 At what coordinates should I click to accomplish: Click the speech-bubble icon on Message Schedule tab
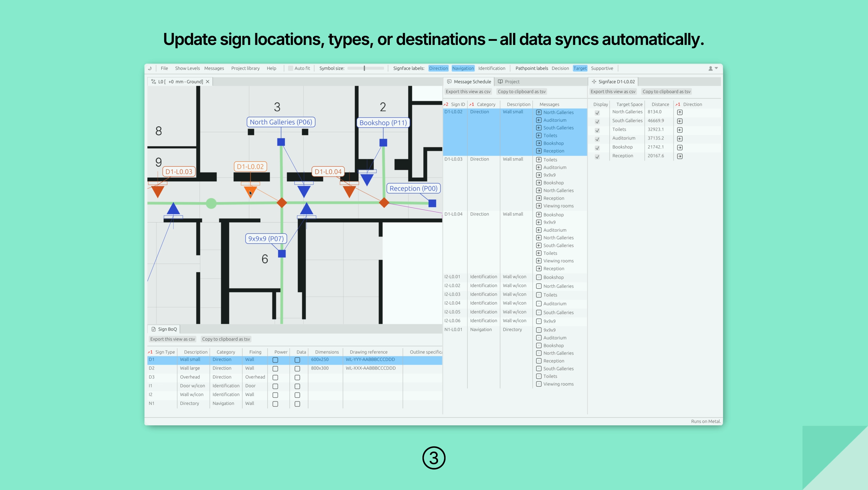pyautogui.click(x=449, y=82)
